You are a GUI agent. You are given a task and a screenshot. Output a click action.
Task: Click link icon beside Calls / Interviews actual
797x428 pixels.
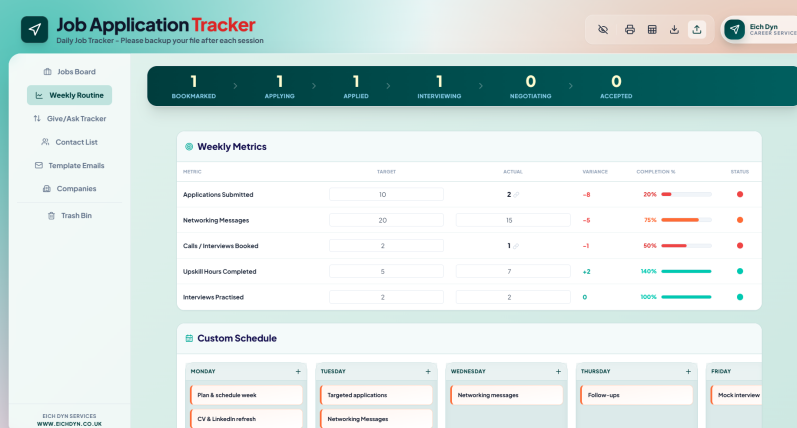(516, 246)
